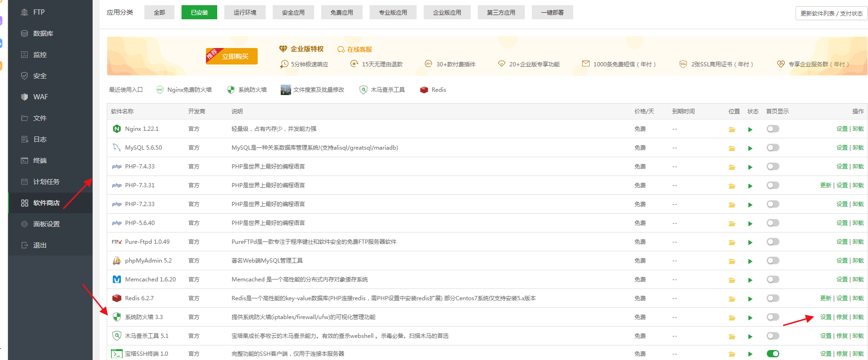Open 监控 in the sidebar

click(50, 55)
